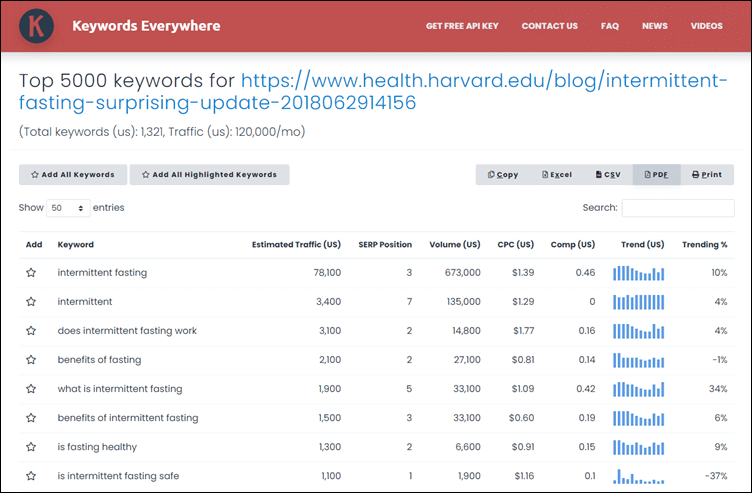Sort table by Keyword column header

(x=76, y=245)
